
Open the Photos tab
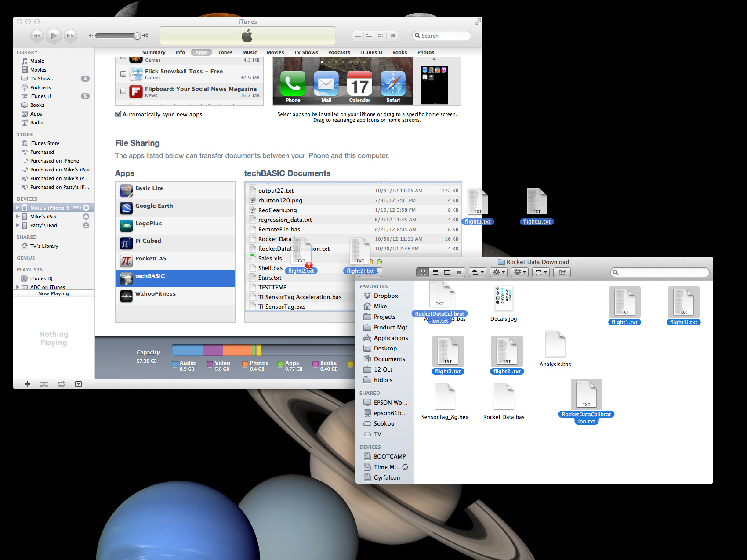point(426,52)
